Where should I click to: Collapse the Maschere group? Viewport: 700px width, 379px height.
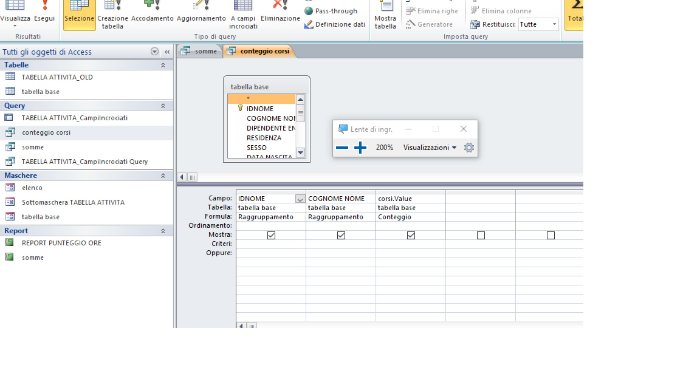pos(163,176)
